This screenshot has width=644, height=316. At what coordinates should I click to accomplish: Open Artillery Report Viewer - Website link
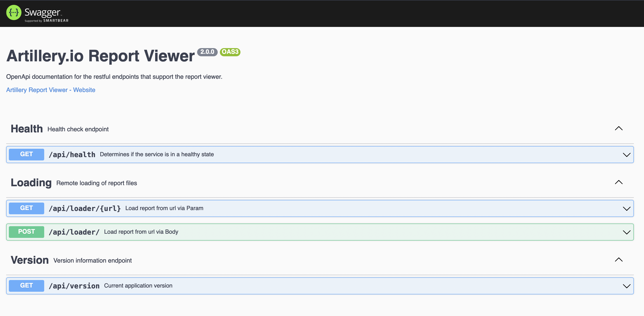[x=51, y=90]
